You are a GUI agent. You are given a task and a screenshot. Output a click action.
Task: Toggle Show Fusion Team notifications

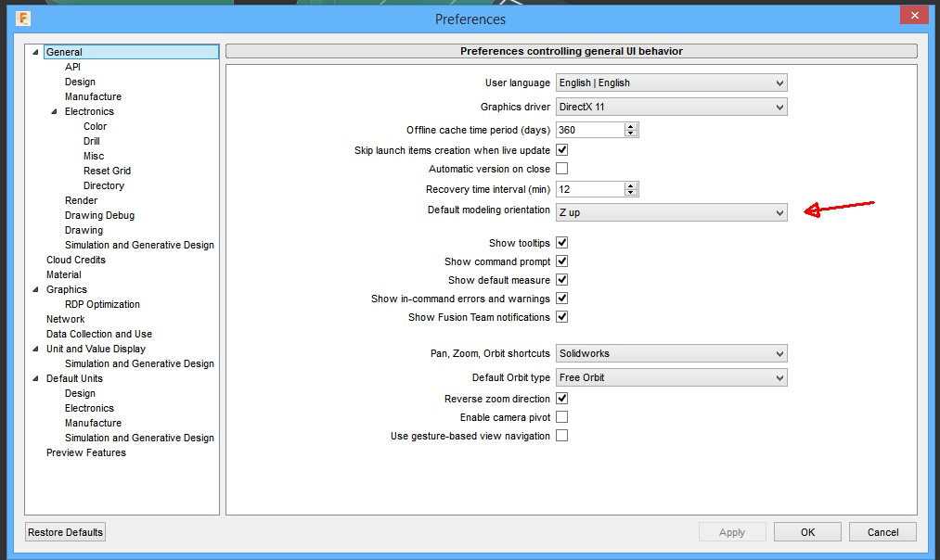pyautogui.click(x=561, y=317)
